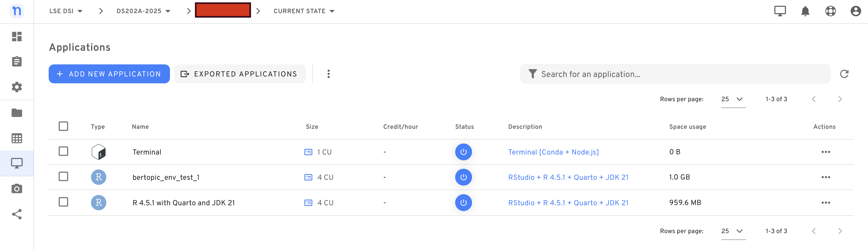This screenshot has height=251, width=868.
Task: Open the help lifebuoy icon
Action: click(x=830, y=11)
